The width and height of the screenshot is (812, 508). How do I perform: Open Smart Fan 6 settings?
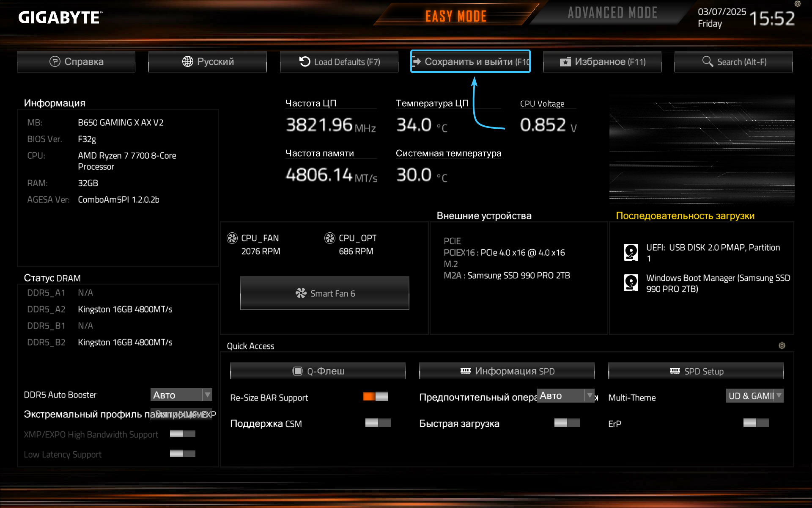(x=325, y=293)
